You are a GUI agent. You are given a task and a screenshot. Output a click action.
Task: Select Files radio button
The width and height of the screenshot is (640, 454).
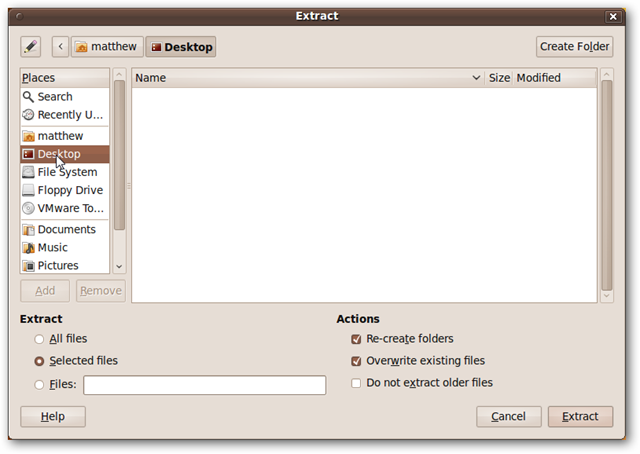[39, 385]
